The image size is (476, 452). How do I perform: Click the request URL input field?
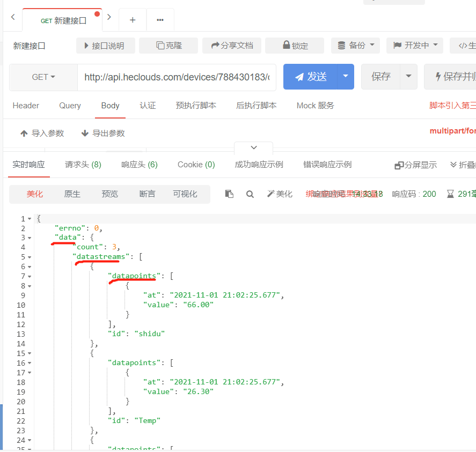tap(177, 77)
